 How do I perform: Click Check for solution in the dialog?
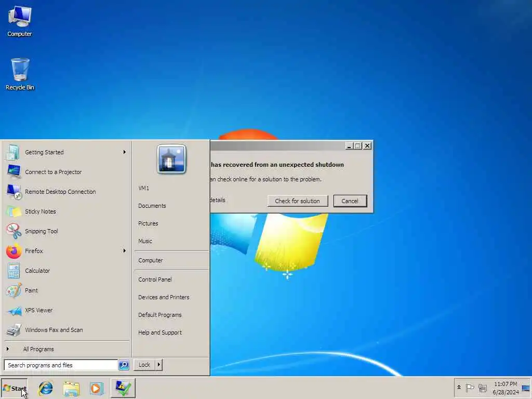[297, 201]
